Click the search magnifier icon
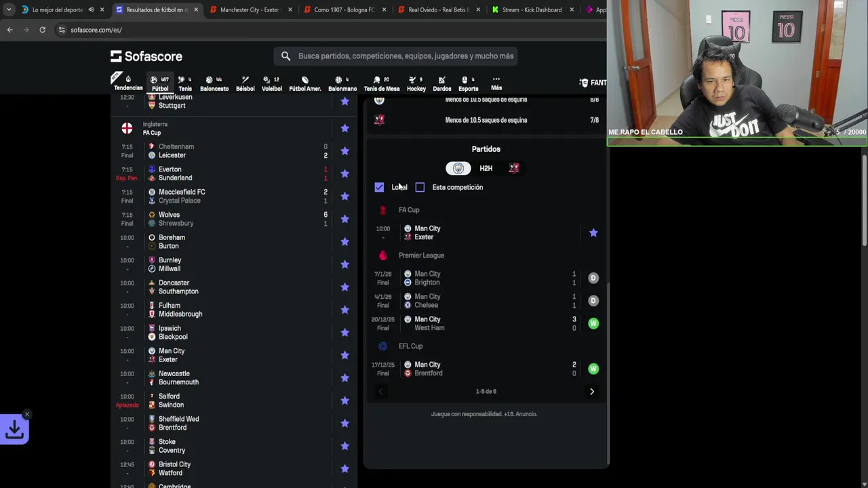The image size is (868, 488). click(285, 56)
